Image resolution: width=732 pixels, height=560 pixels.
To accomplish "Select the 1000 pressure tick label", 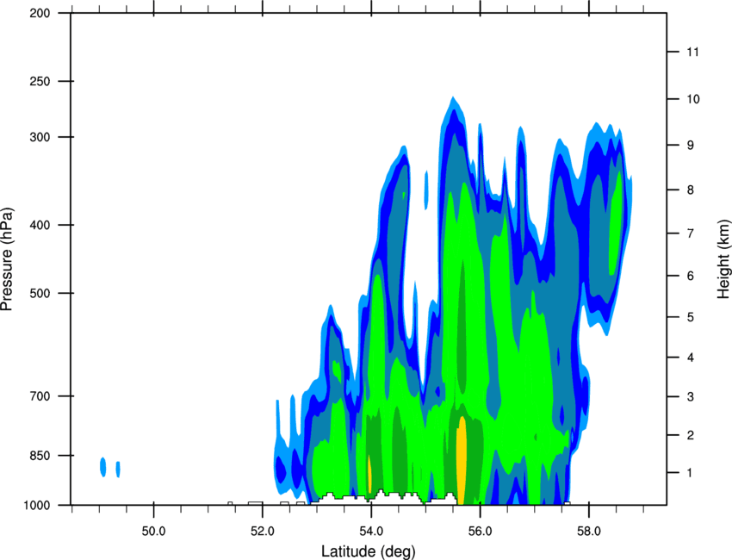I will (x=36, y=506).
